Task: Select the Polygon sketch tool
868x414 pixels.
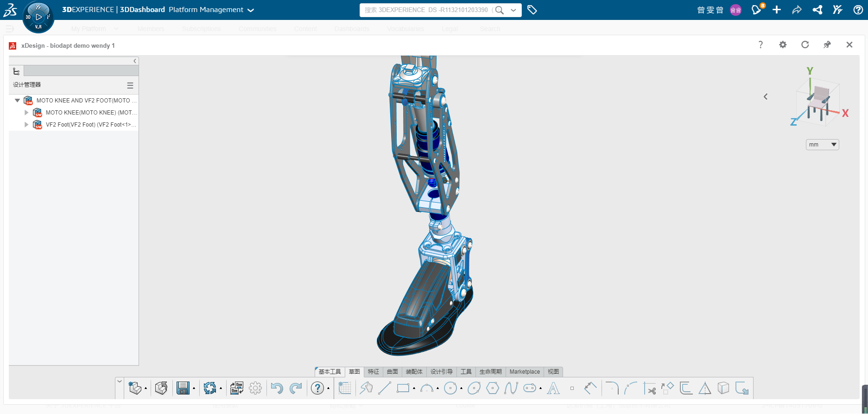Action: click(493, 388)
